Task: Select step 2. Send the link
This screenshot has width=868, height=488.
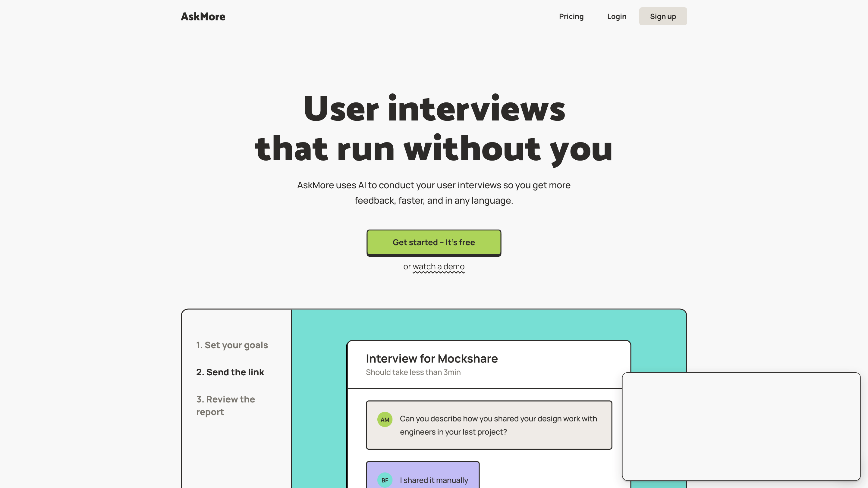Action: tap(230, 372)
